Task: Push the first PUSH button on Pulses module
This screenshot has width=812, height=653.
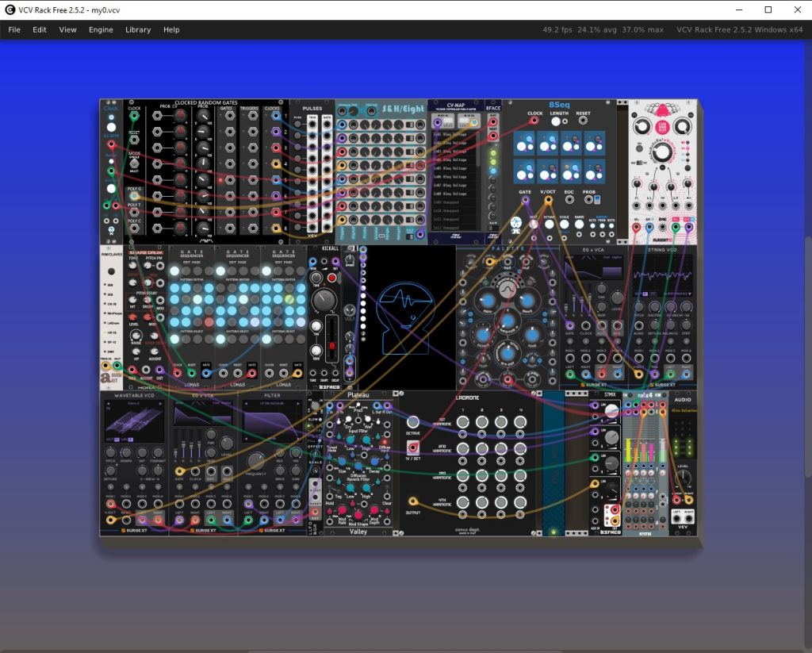Action: coord(298,123)
